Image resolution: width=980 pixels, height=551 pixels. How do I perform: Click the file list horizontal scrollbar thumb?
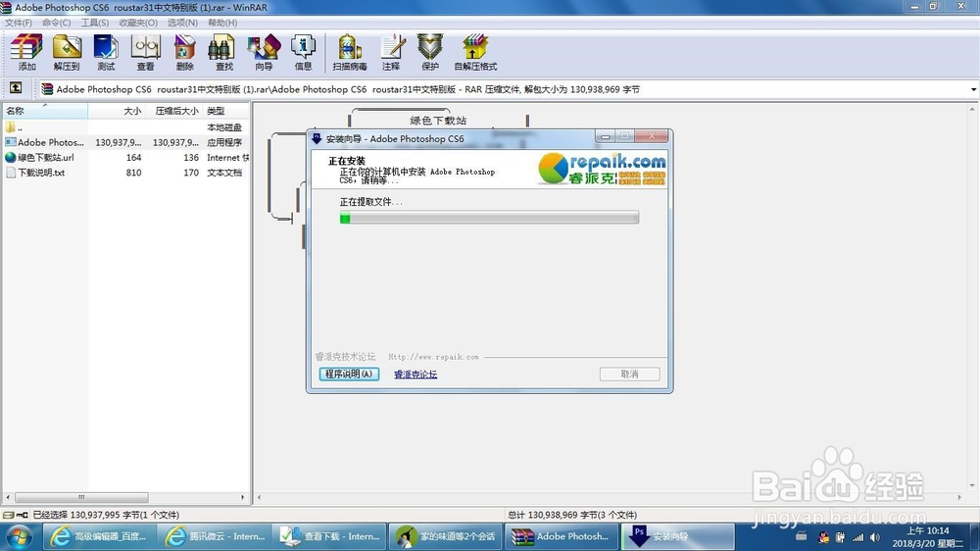[x=81, y=498]
